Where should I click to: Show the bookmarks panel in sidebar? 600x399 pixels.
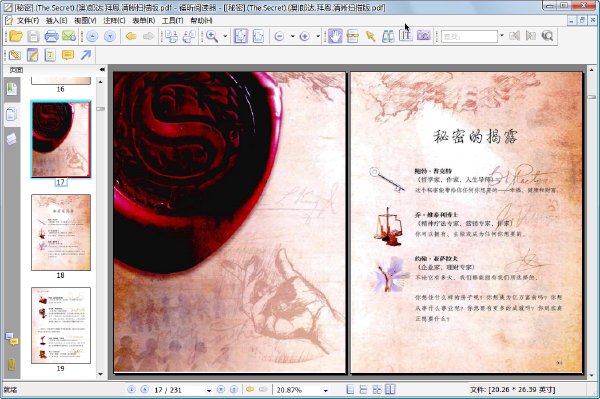tap(11, 90)
